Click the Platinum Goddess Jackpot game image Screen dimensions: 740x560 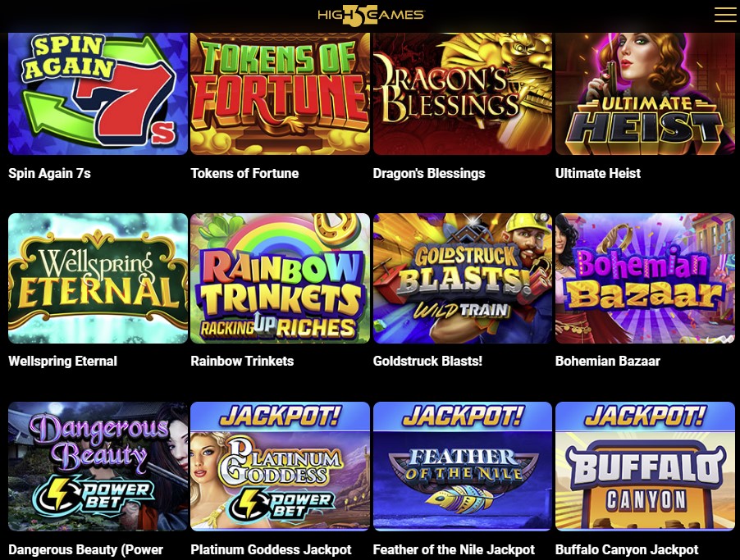tap(280, 466)
